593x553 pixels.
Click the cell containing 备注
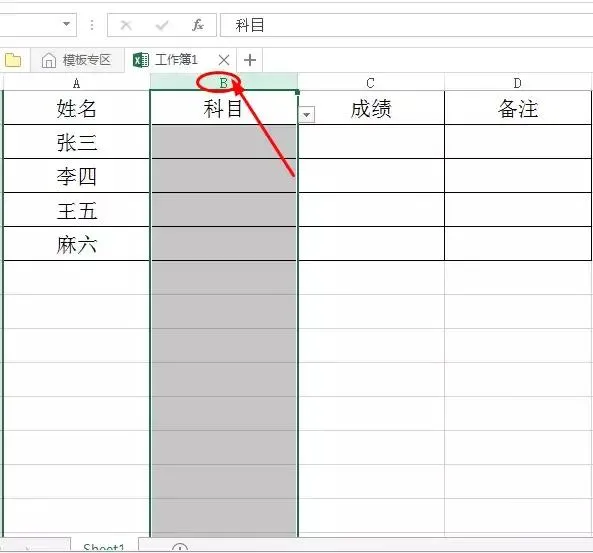pyautogui.click(x=517, y=108)
